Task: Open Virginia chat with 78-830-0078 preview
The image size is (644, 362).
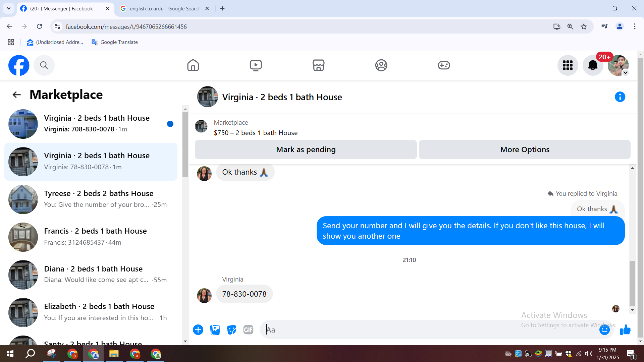Action: (x=91, y=162)
